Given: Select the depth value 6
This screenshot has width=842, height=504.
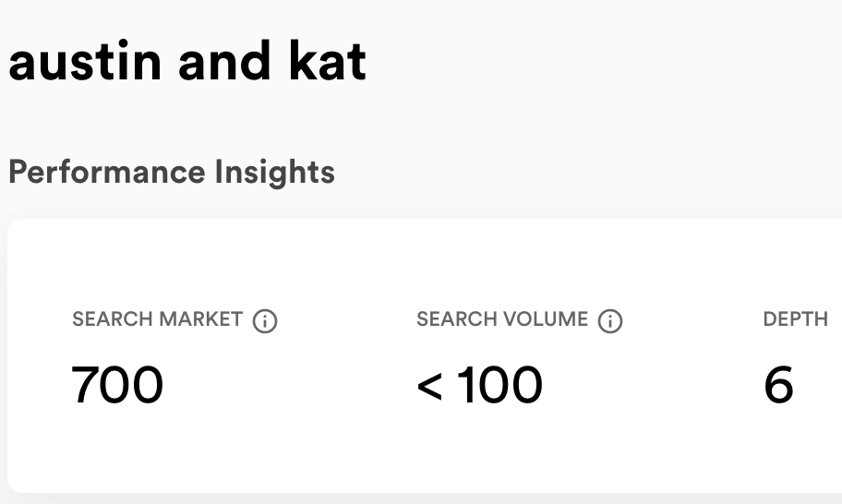Looking at the screenshot, I should pyautogui.click(x=778, y=385).
